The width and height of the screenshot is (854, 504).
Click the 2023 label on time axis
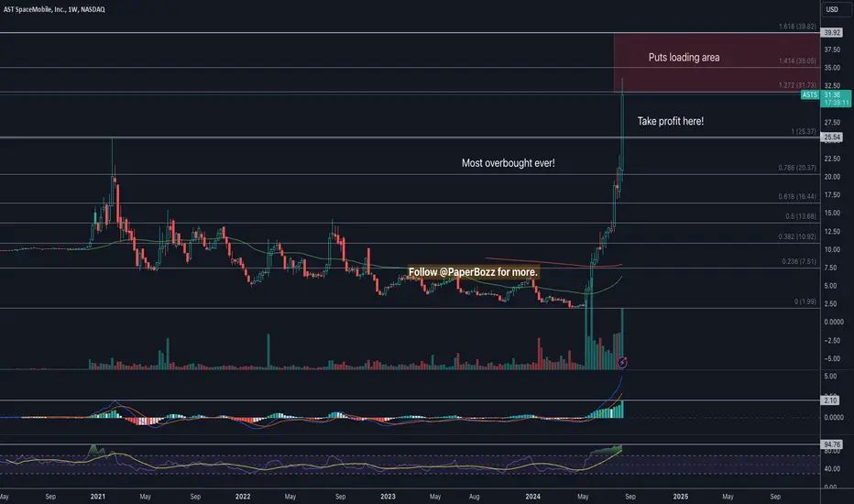tap(388, 497)
